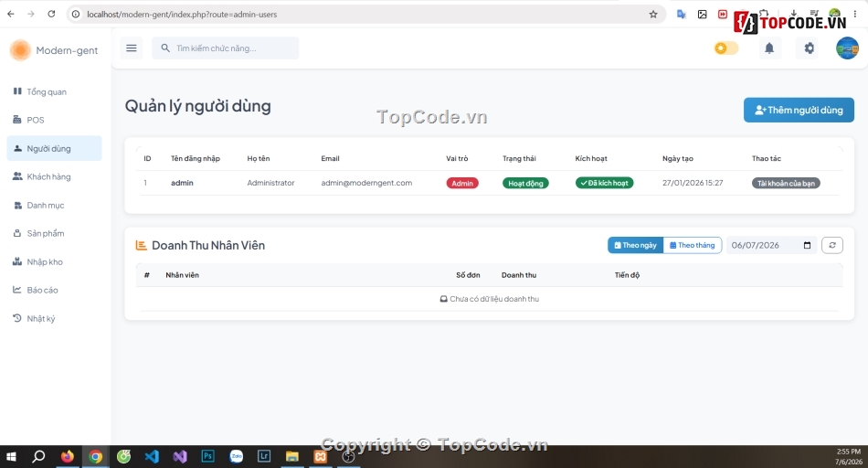Click the Doanh thu column header
This screenshot has height=468, width=868.
point(519,275)
